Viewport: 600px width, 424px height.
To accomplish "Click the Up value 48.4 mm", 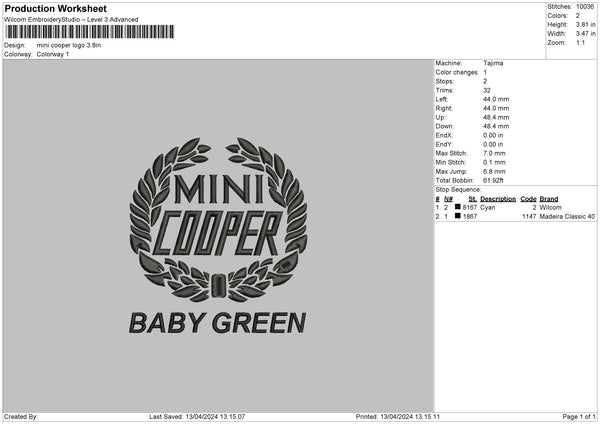I will pyautogui.click(x=496, y=117).
